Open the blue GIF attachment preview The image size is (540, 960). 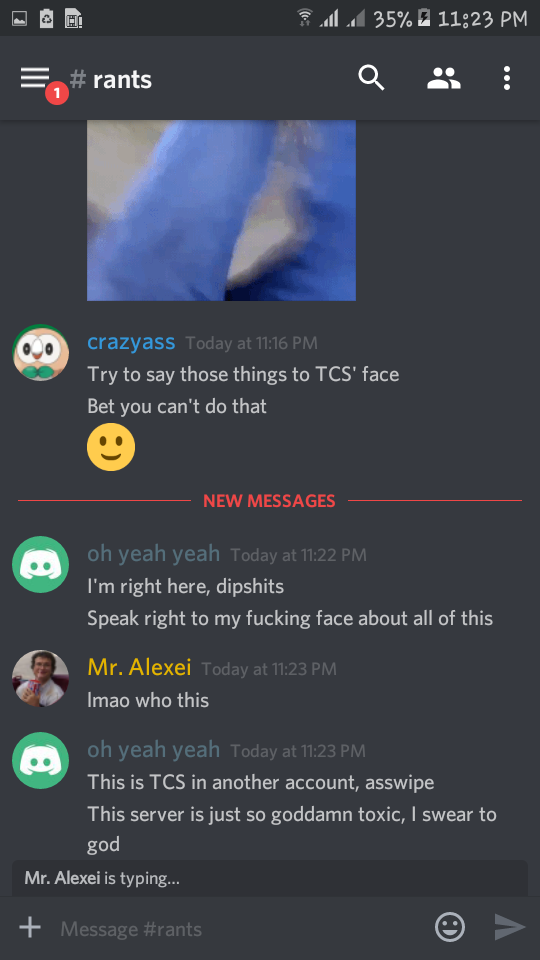tap(221, 210)
